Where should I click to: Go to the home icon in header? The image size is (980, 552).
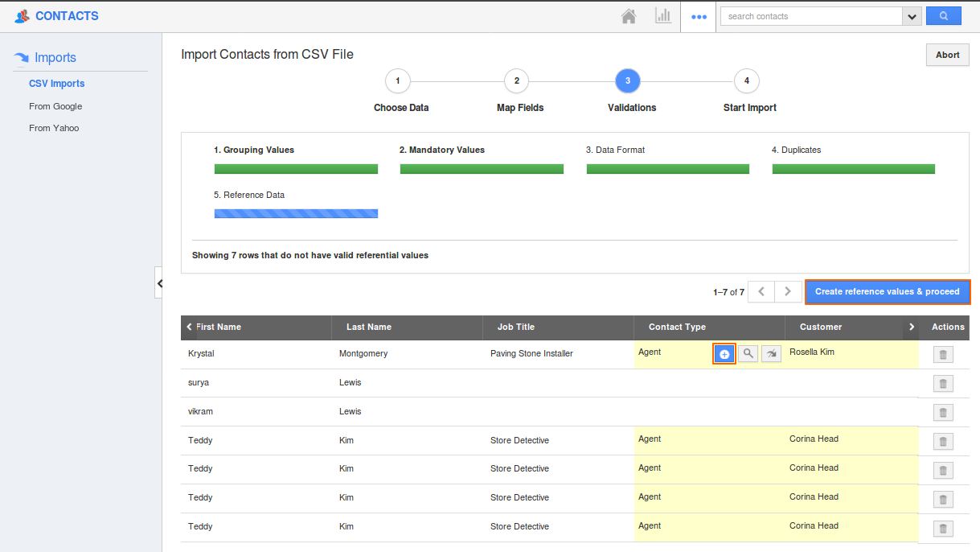[629, 16]
